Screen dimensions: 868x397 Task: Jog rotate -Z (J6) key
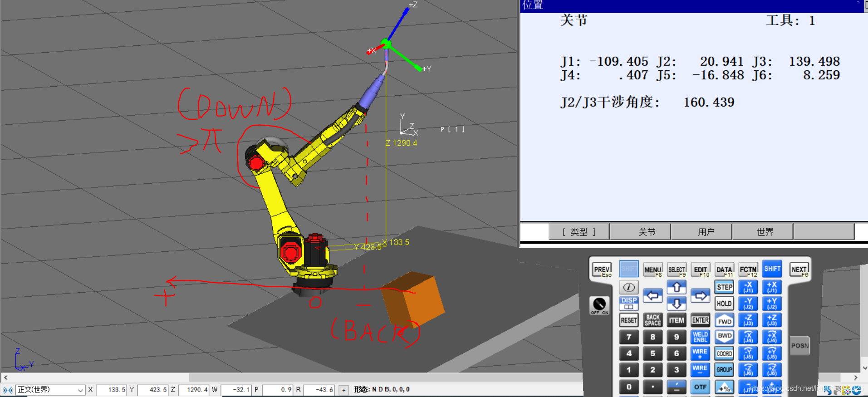[x=748, y=369]
